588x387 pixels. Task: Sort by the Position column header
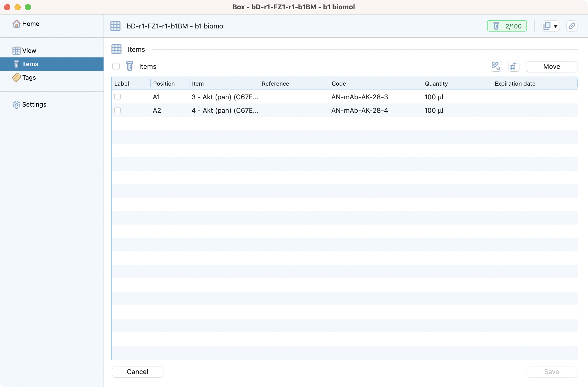tap(164, 84)
